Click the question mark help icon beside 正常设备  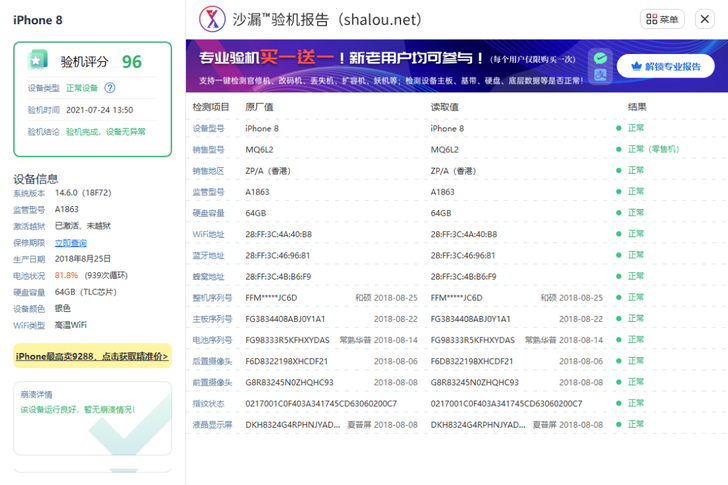tap(110, 88)
